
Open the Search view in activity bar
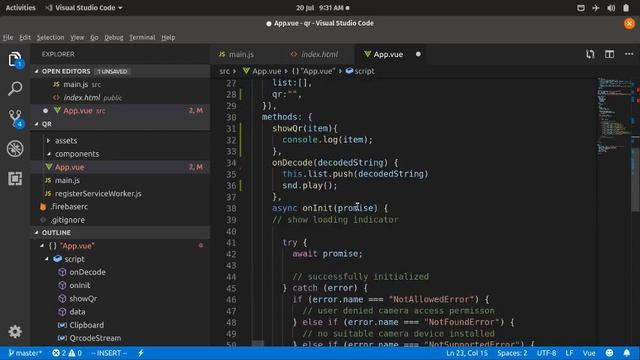point(15,89)
